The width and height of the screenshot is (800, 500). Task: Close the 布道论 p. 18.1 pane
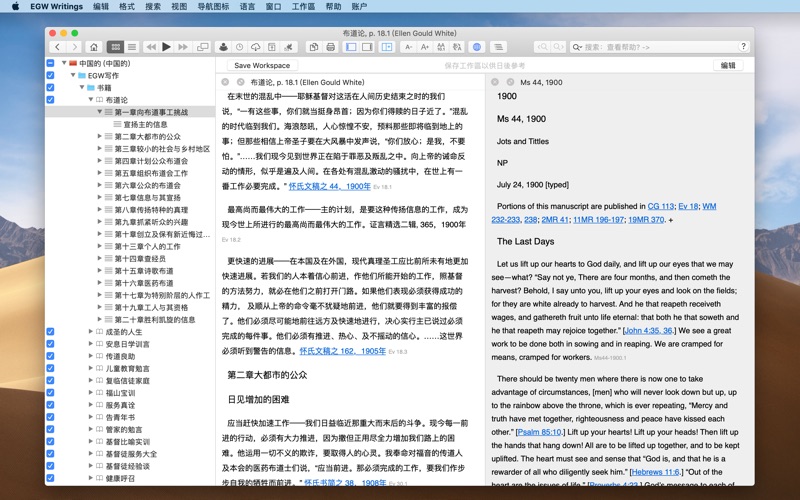point(225,82)
